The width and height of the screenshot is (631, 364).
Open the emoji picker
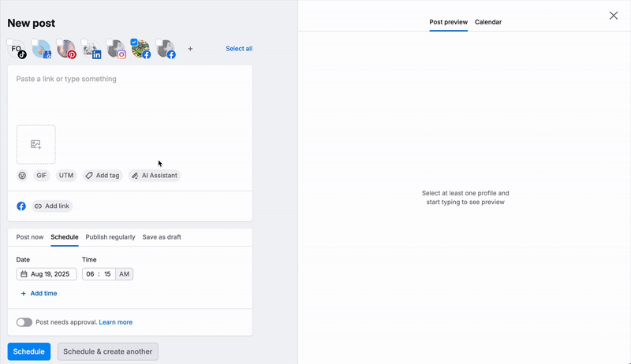(x=22, y=176)
